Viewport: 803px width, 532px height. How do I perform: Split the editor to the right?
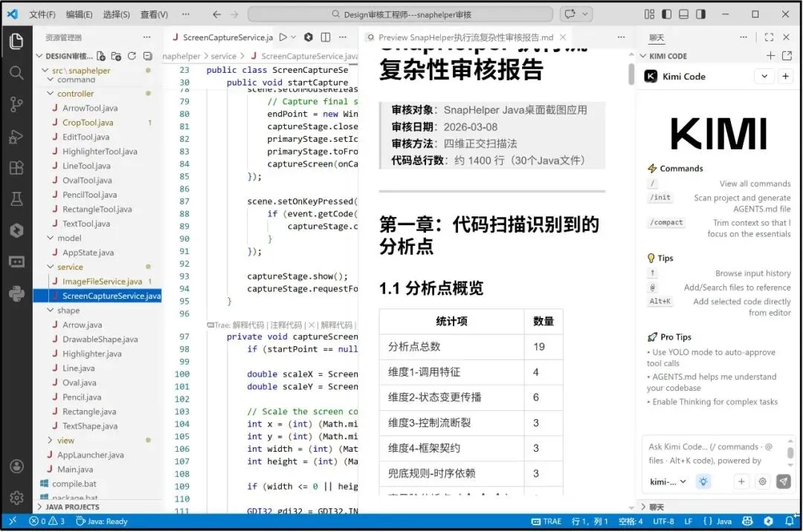pyautogui.click(x=325, y=37)
